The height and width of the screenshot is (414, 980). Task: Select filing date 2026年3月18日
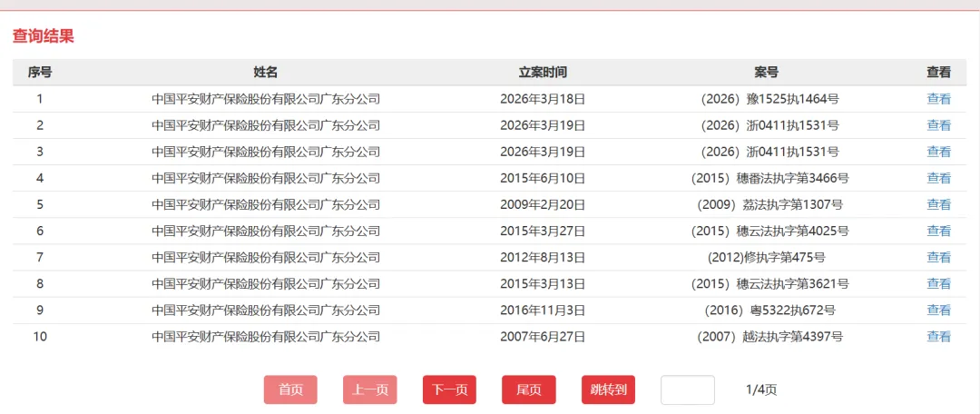(543, 99)
